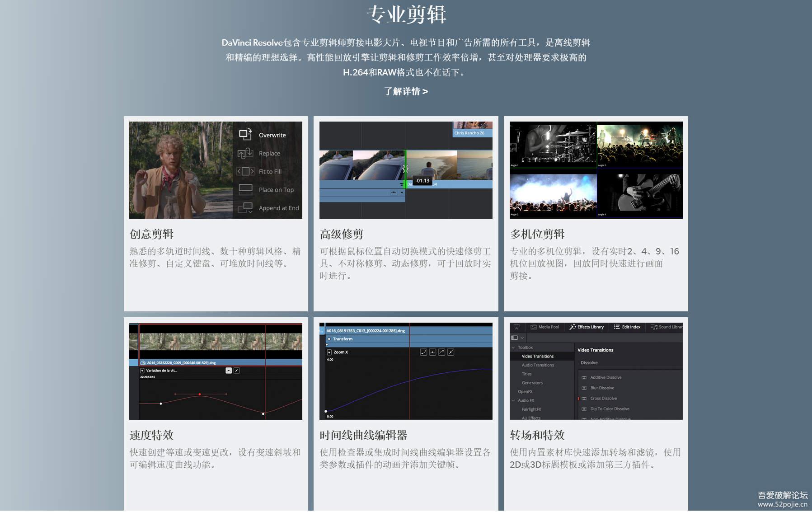The width and height of the screenshot is (812, 512).
Task: Select Titles in the Toolbox tree
Action: (527, 374)
